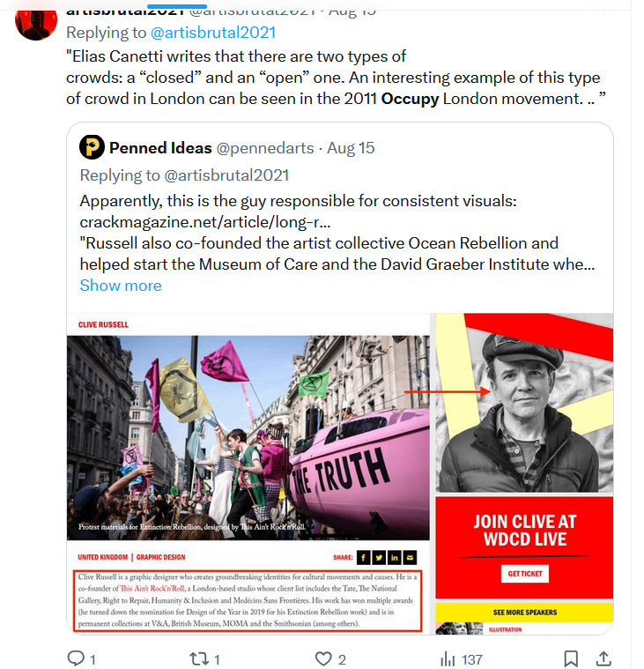This screenshot has height=669, width=644.
Task: Expand quoted tweet with Show more
Action: click(x=121, y=285)
